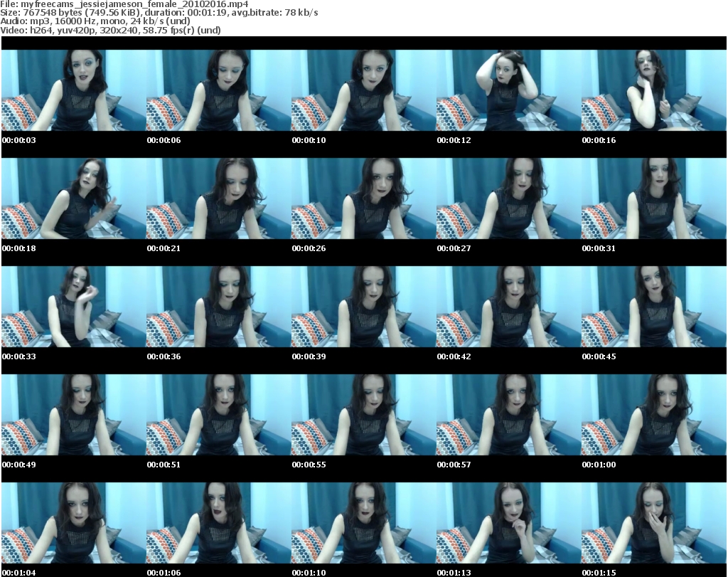Select the thumbnail above timestamp 00:01:10
Viewport: 728px width, 577px height.
click(x=363, y=523)
